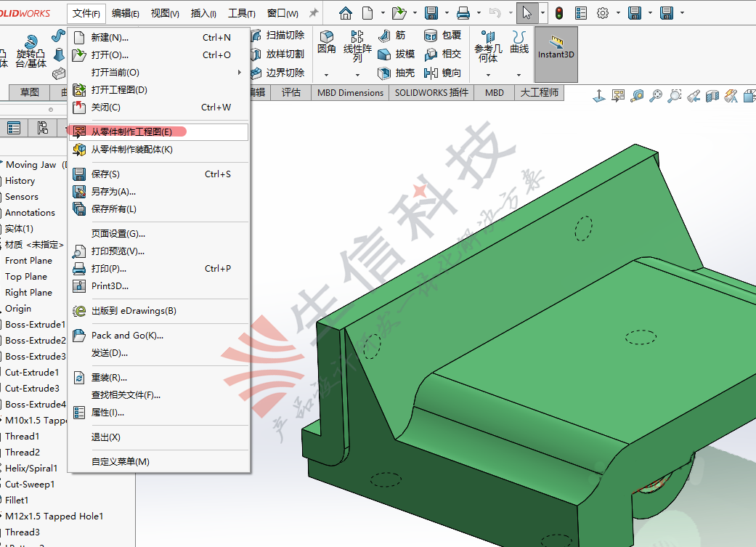Pin the menu bar with pushpin icon
The image size is (756, 547).
pos(314,13)
